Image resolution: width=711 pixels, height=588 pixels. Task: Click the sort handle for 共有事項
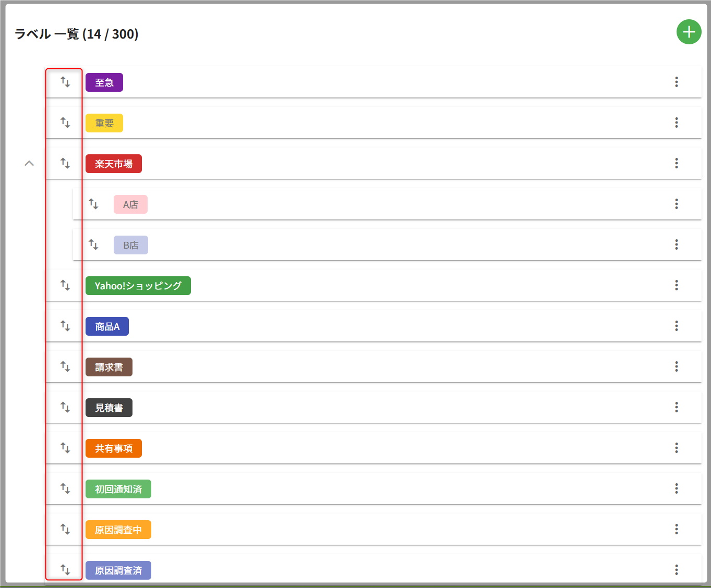[x=65, y=448]
